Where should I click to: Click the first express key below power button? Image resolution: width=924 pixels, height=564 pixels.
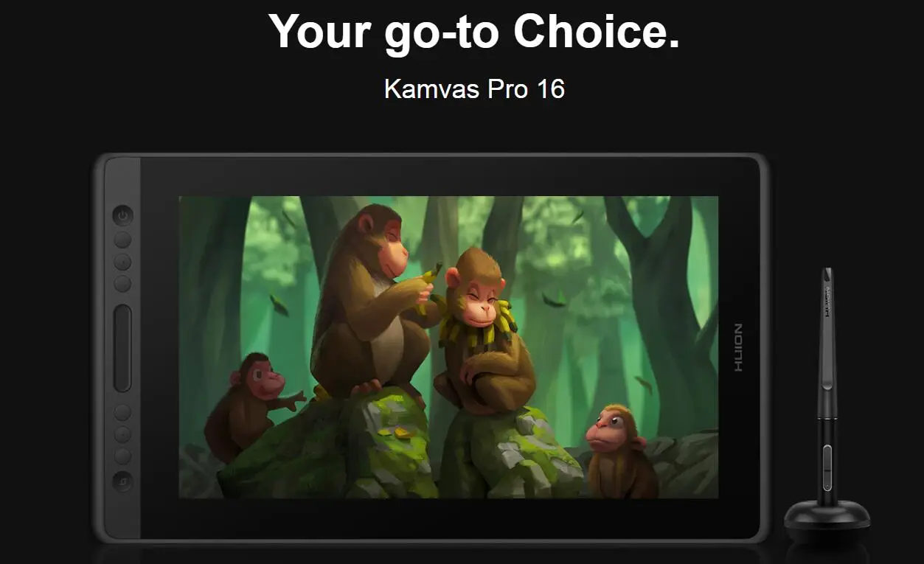(x=122, y=240)
